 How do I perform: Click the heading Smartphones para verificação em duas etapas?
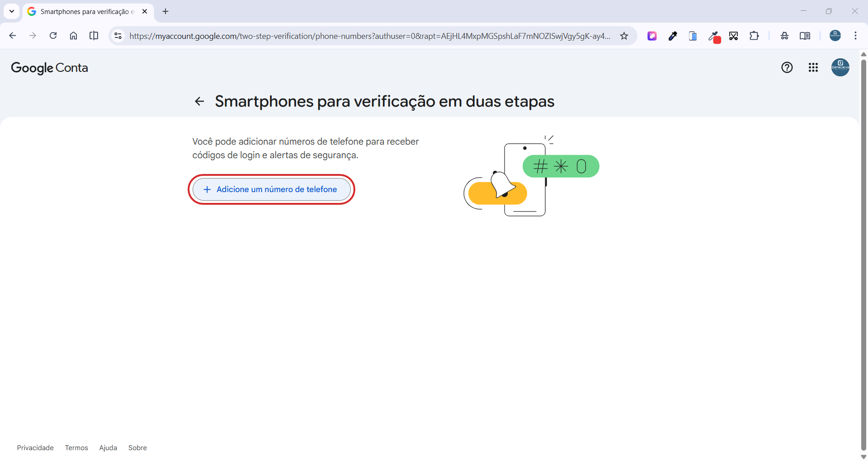tap(385, 102)
